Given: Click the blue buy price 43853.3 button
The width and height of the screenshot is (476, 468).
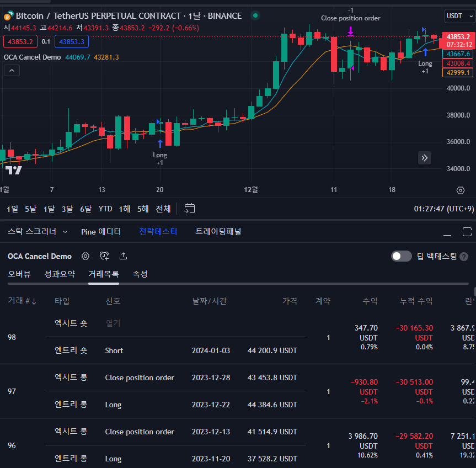Looking at the screenshot, I should [72, 41].
